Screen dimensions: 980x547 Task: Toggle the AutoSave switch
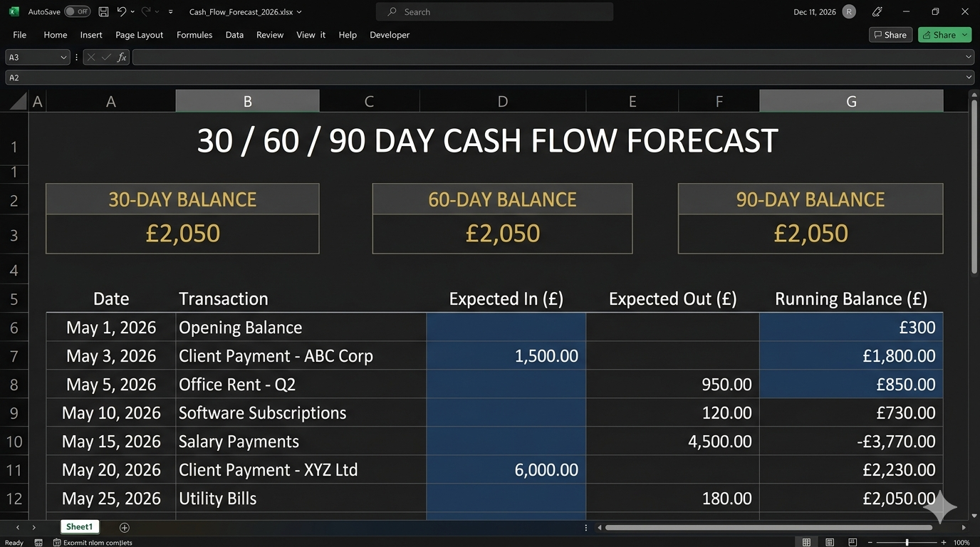click(x=77, y=12)
